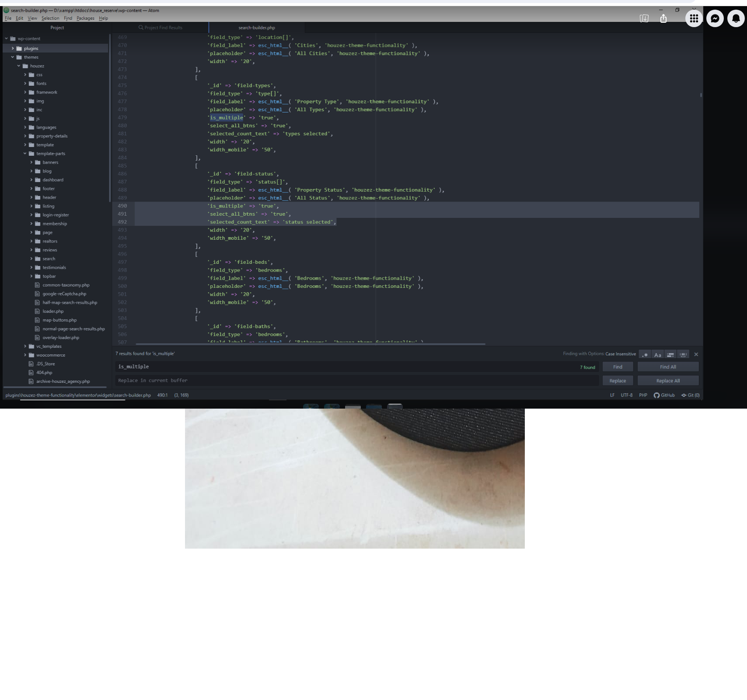Open the GitHub status bar icon

[x=664, y=395]
